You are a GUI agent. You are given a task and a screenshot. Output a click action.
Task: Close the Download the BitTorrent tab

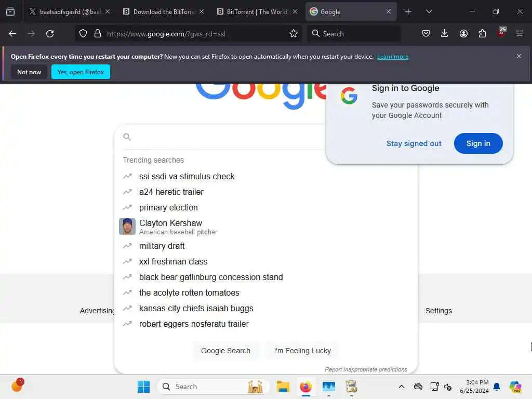point(202,12)
